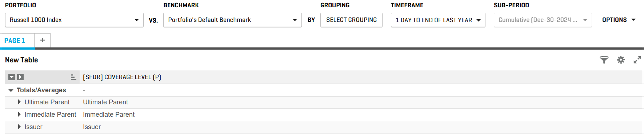Open the Benchmark dropdown
Screen dimensions: 644x139
(232, 20)
